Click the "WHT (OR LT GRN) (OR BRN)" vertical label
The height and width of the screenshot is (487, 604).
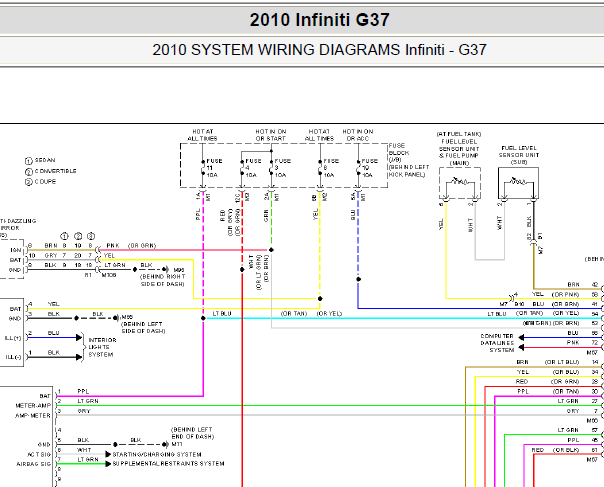pos(258,272)
